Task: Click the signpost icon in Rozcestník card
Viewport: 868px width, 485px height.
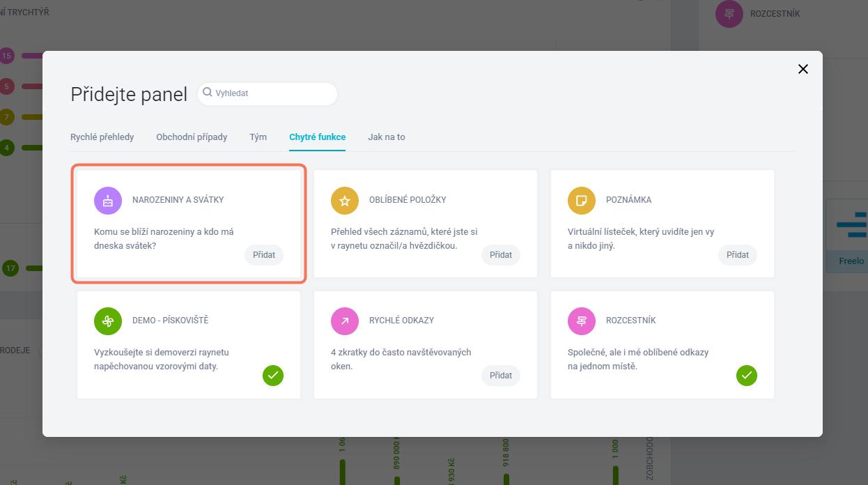Action: [582, 321]
